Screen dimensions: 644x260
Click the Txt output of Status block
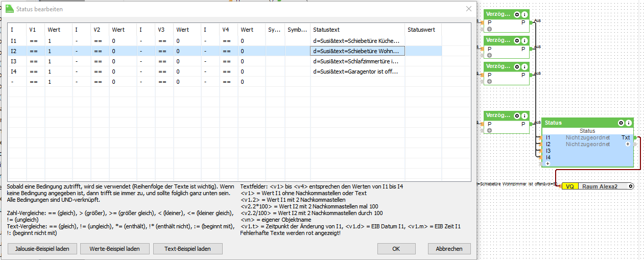[626, 138]
